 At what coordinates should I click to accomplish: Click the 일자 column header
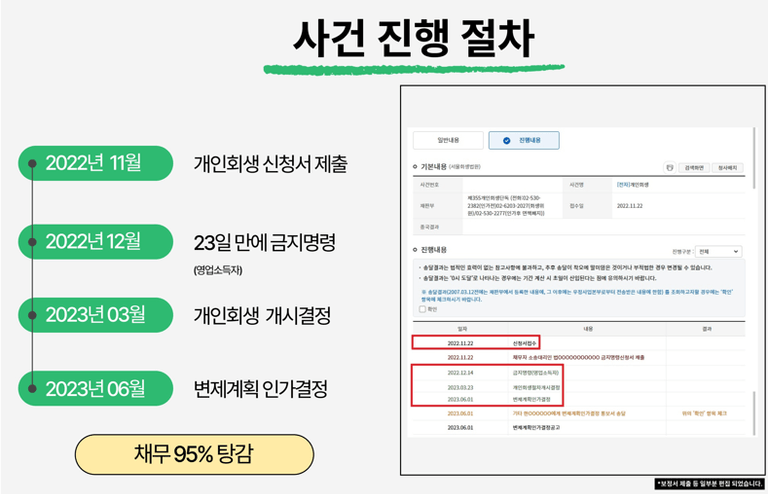pyautogui.click(x=463, y=327)
